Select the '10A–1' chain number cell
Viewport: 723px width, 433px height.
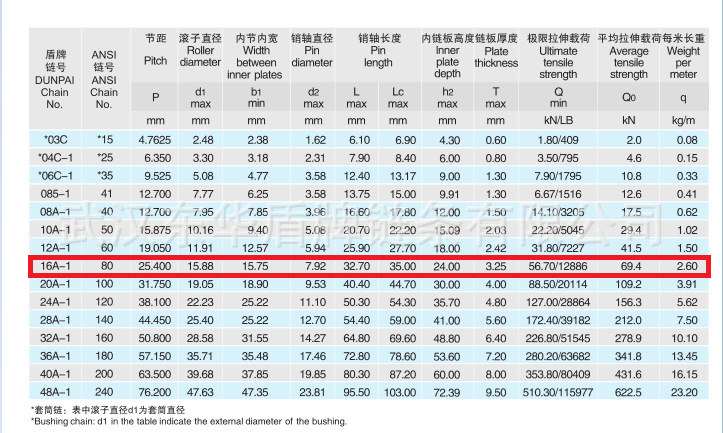[x=55, y=230]
